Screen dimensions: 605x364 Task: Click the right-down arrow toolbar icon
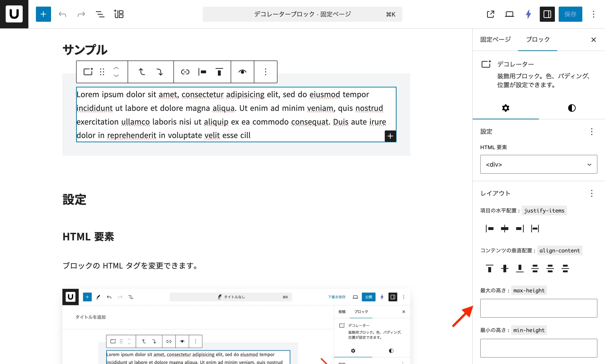[x=160, y=72]
